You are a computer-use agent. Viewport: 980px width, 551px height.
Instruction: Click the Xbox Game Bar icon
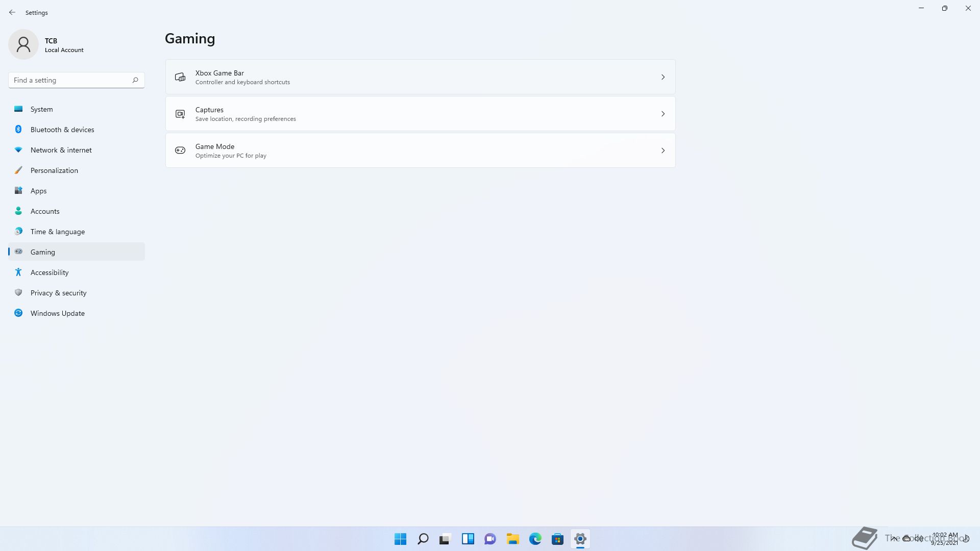tap(180, 77)
